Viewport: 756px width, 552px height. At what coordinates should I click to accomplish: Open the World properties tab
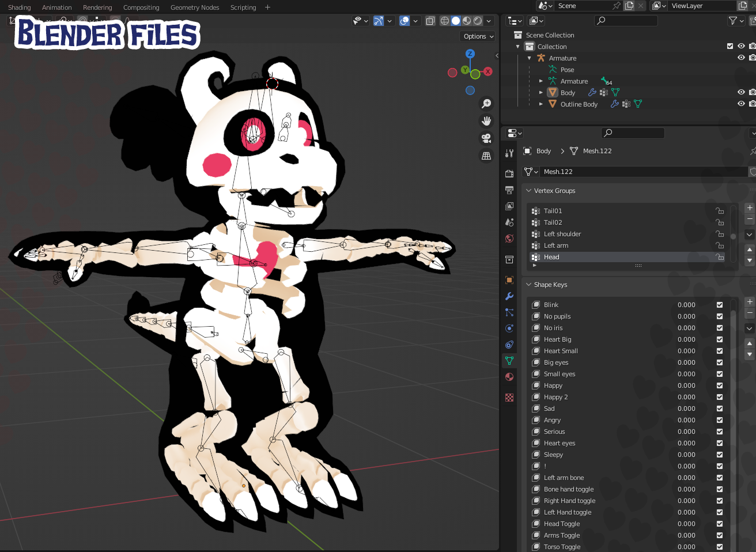tap(509, 238)
